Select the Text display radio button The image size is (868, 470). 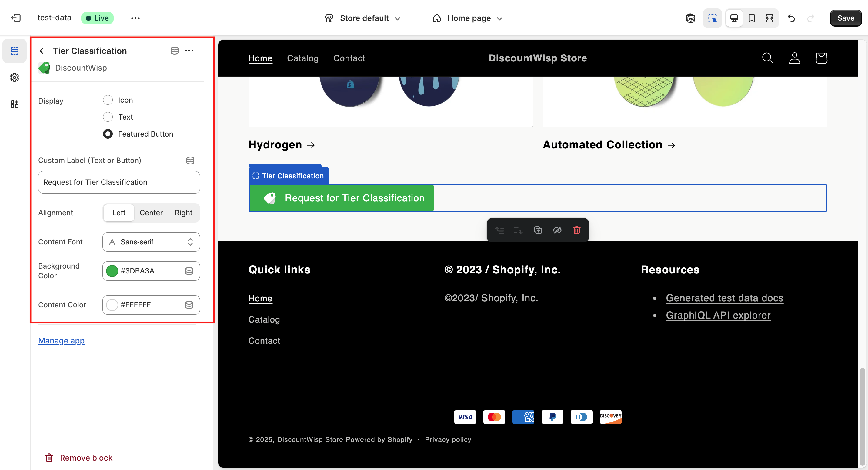[x=108, y=117]
